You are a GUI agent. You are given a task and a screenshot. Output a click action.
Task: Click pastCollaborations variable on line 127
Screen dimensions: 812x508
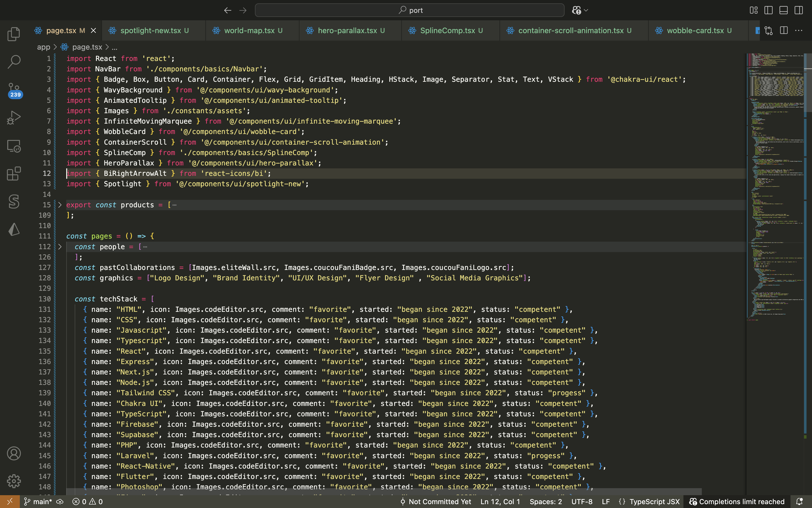[137, 268]
